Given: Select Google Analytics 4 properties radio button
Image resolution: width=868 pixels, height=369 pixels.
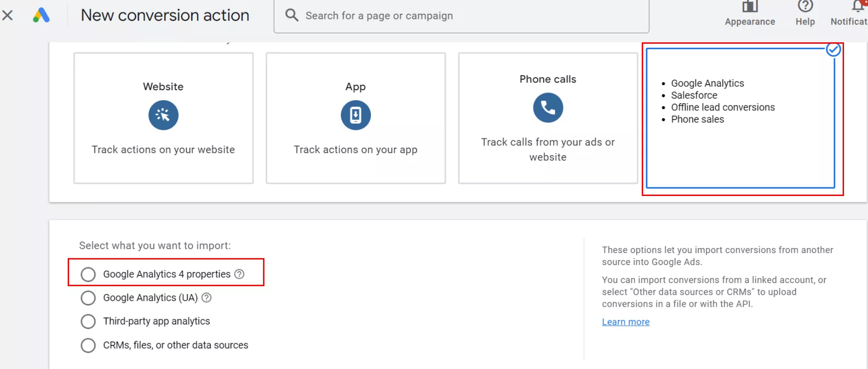Looking at the screenshot, I should pos(88,274).
